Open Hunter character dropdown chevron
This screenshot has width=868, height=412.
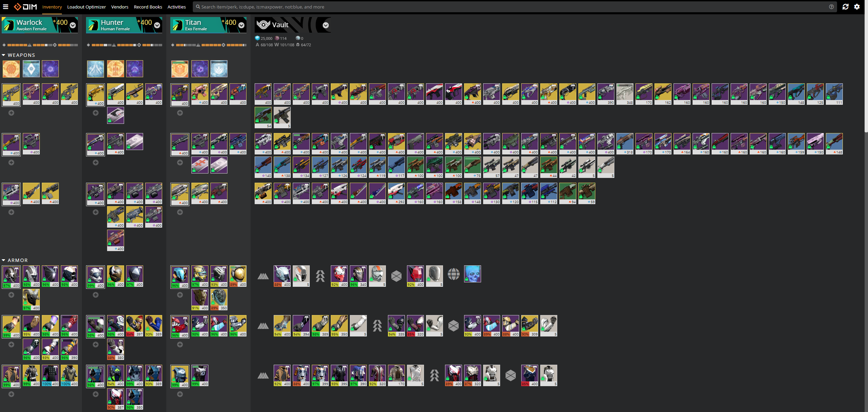(157, 25)
